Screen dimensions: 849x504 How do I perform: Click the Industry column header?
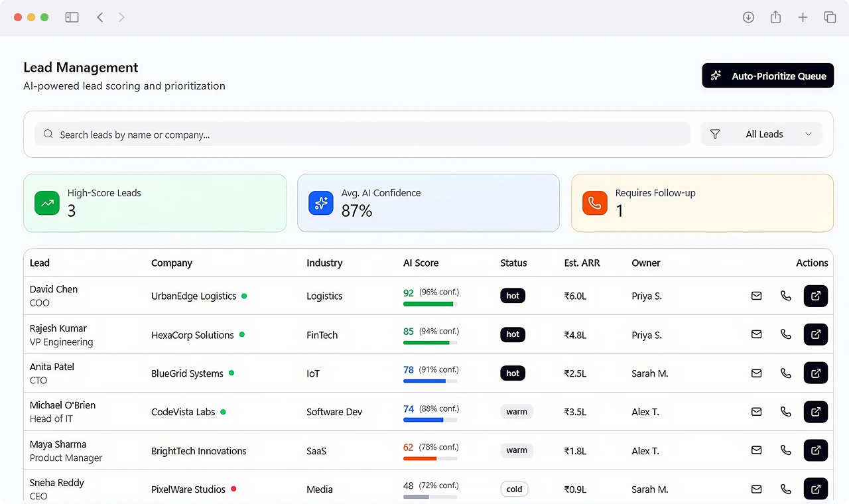[324, 263]
